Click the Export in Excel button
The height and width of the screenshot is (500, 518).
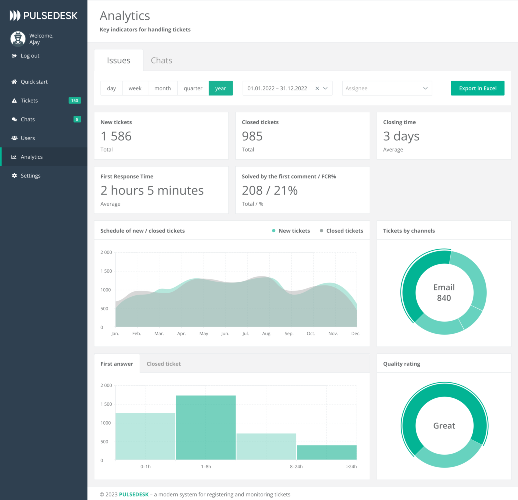tap(477, 88)
